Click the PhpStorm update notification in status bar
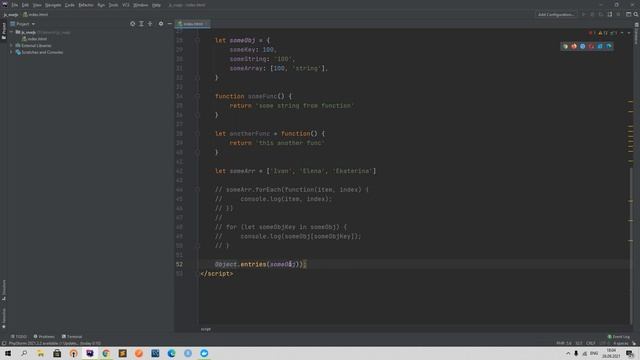The height and width of the screenshot is (360, 640). pyautogui.click(x=54, y=343)
